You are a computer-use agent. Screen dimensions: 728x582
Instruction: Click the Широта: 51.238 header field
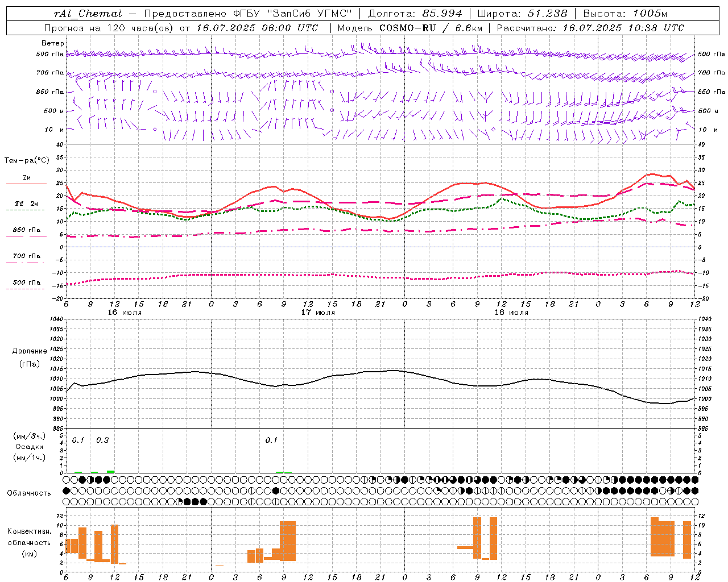pyautogui.click(x=522, y=14)
